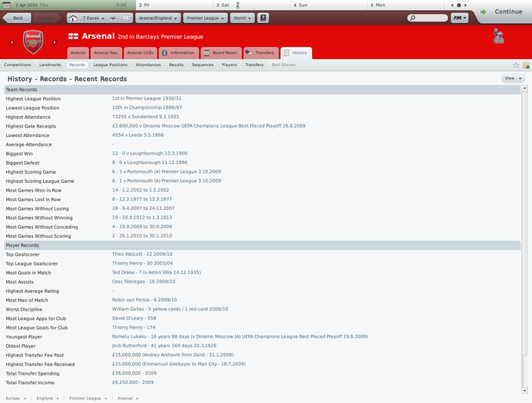532x403 pixels.
Task: Open the Arsenal/England dropdown menu
Action: 158,18
